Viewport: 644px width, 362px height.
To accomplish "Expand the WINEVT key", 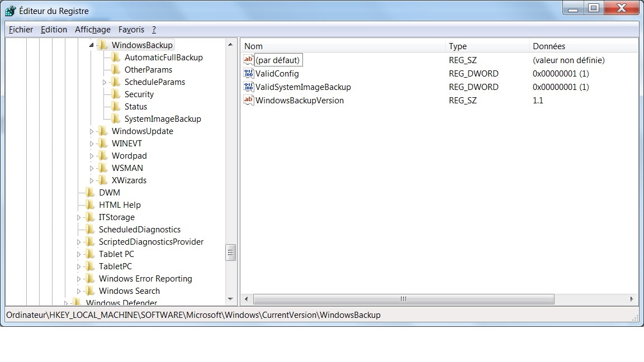I will [x=91, y=144].
